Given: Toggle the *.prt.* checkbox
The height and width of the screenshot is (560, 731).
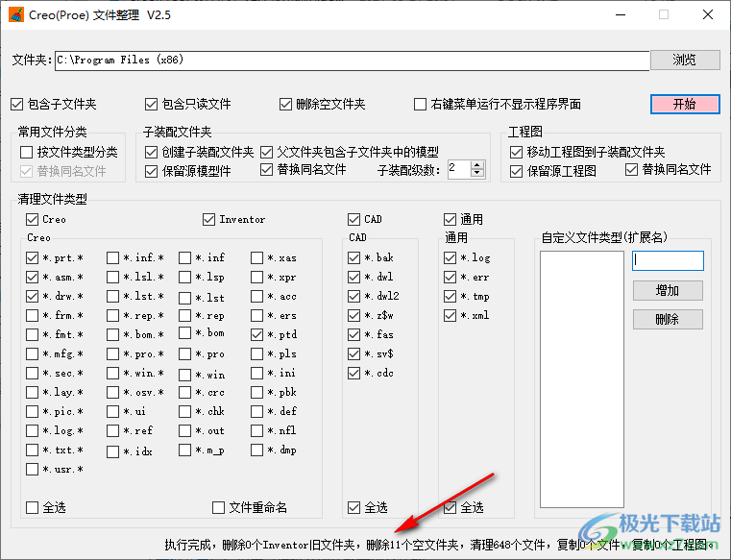Looking at the screenshot, I should (32, 257).
